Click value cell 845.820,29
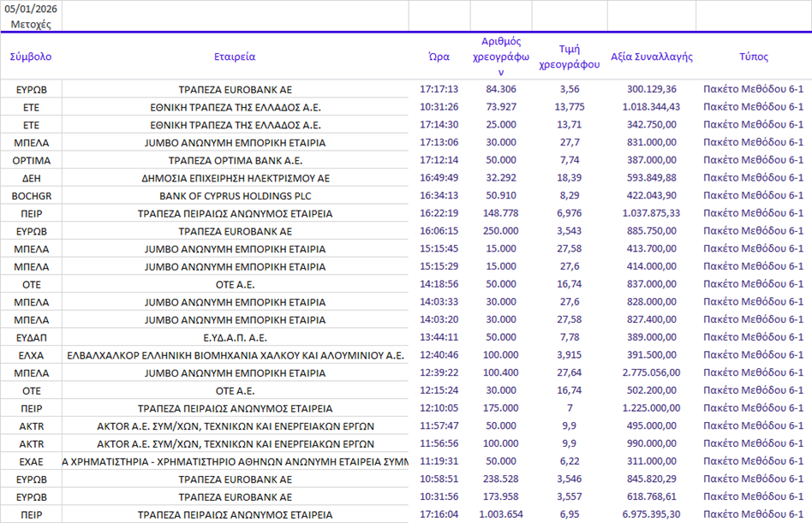 [x=652, y=479]
